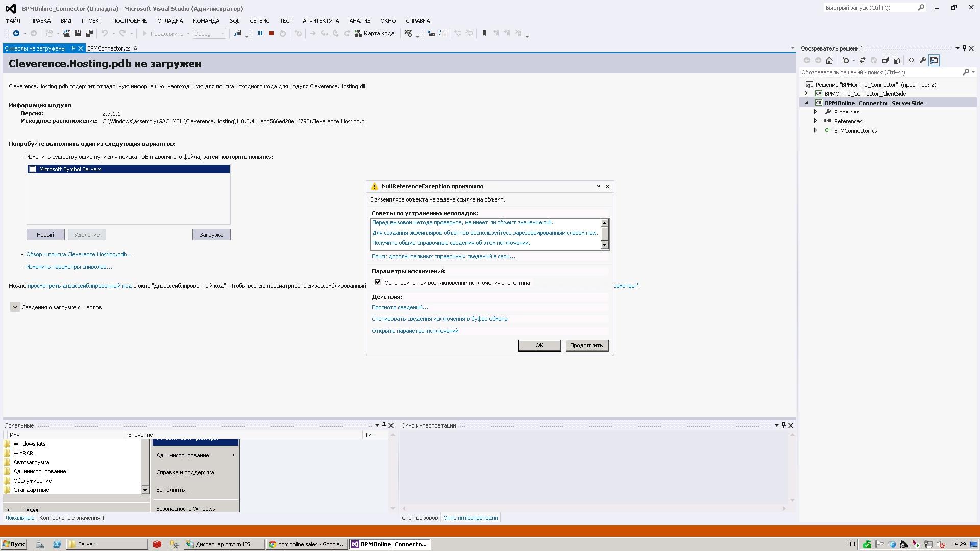The width and height of the screenshot is (980, 551).
Task: Click the Show All Files icon in Solution Explorer
Action: tap(896, 60)
